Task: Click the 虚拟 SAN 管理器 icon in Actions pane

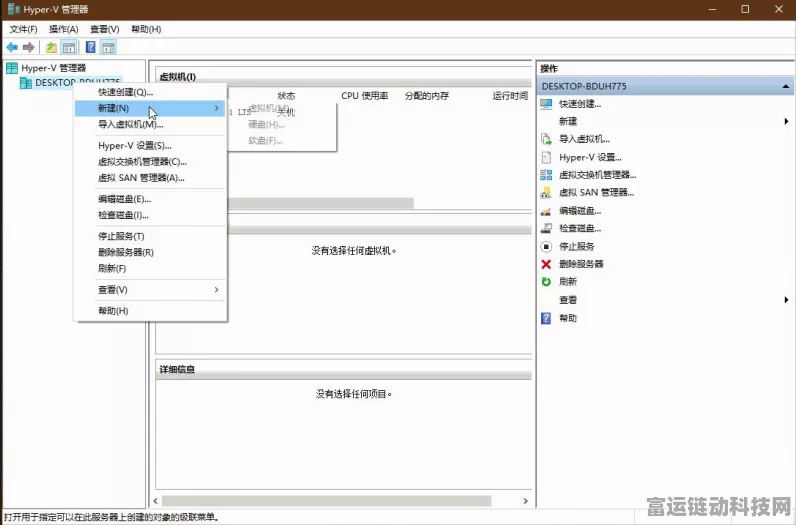Action: pyautogui.click(x=546, y=193)
